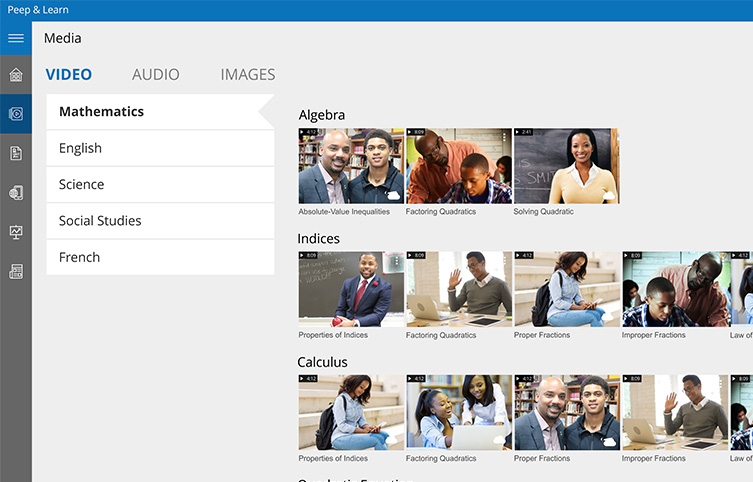Image resolution: width=753 pixels, height=482 pixels.
Task: Open the presentation chart sidebar icon
Action: [x=16, y=232]
